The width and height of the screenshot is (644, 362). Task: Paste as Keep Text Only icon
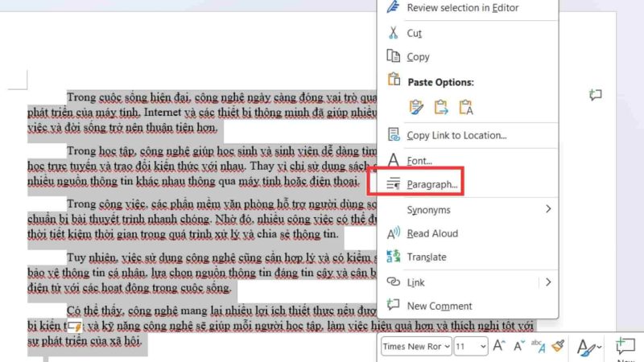point(466,107)
